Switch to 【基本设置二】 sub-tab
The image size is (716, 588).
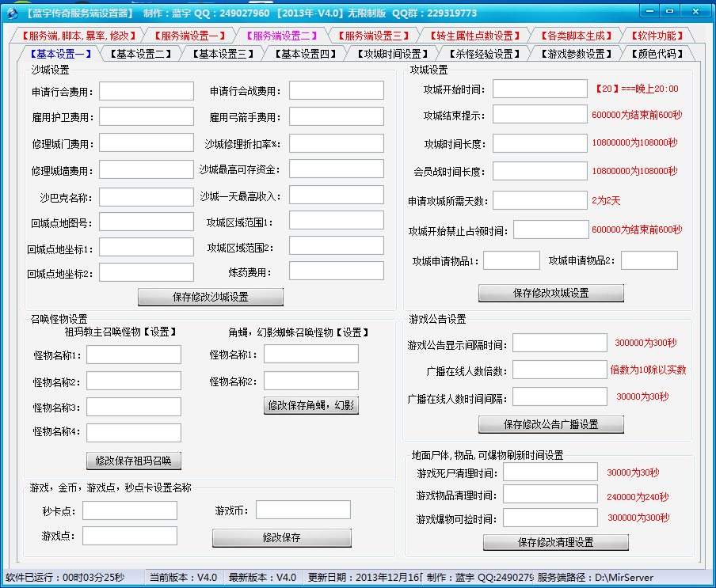point(139,54)
